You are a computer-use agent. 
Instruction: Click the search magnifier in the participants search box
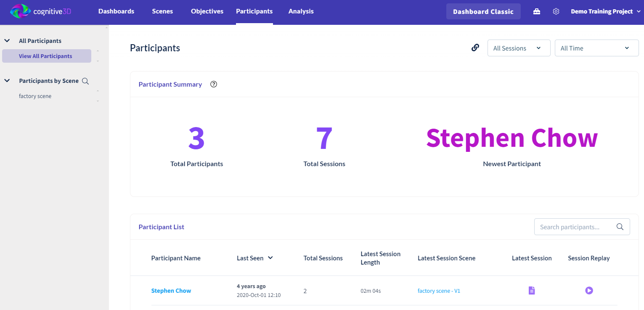[620, 227]
